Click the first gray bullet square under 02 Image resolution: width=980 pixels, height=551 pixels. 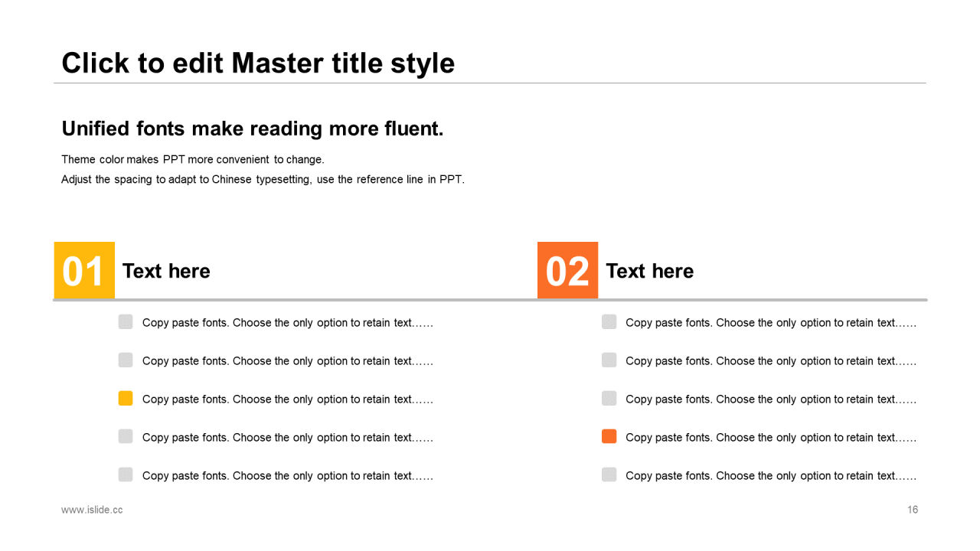pos(609,322)
